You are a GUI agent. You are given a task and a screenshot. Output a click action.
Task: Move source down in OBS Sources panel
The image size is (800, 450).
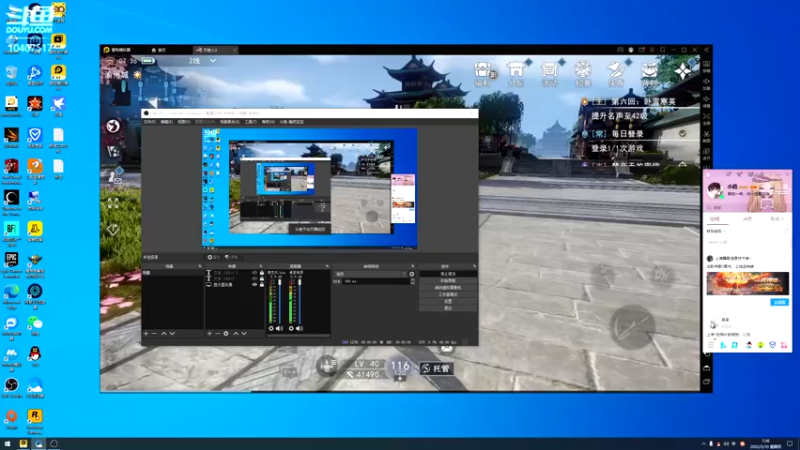(x=244, y=334)
